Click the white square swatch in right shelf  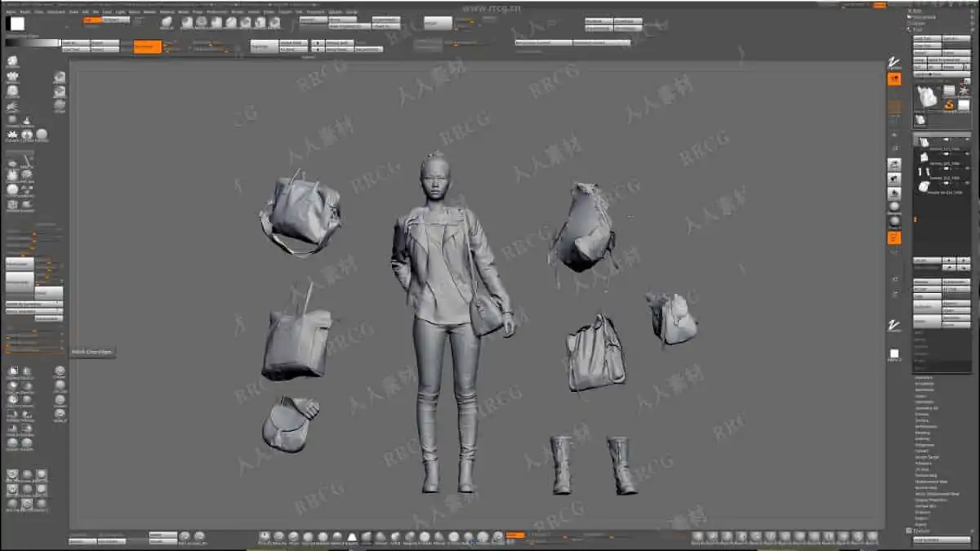(x=894, y=353)
